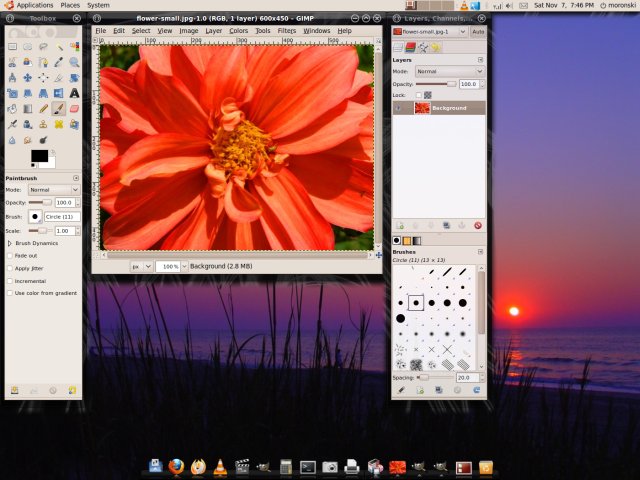The width and height of the screenshot is (640, 480).
Task: Adjust the brush Scale slider
Action: 40,231
